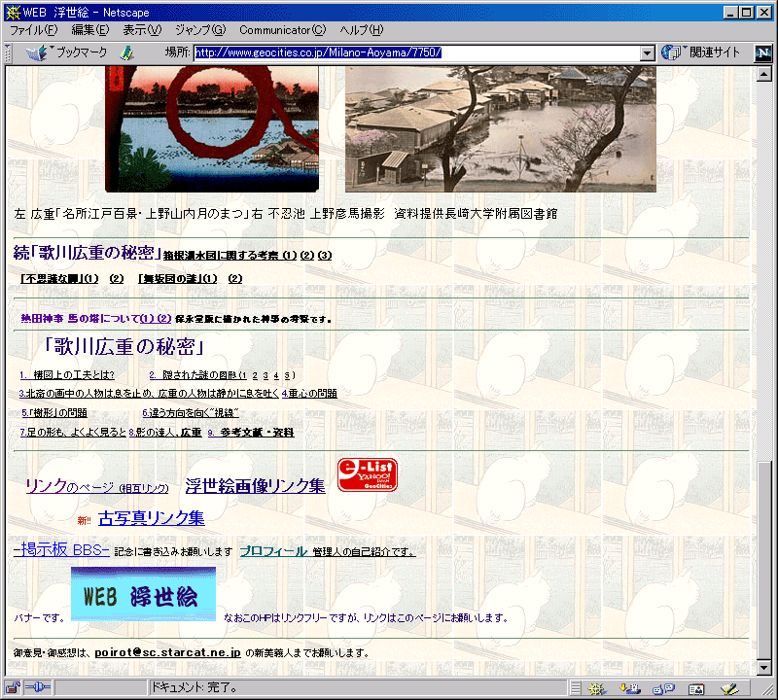Viewport: 778px width, 700px height.
Task: Open link 箱根湖水図に関する考察 (1)
Action: tap(230, 256)
